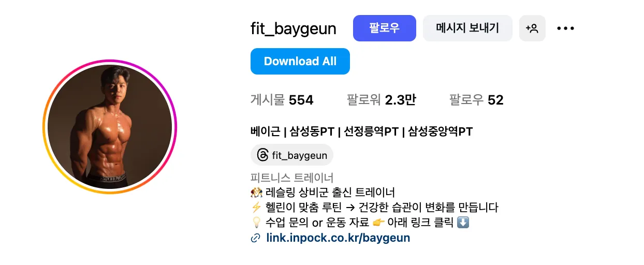Click the 게시물 554 posts count

point(282,100)
